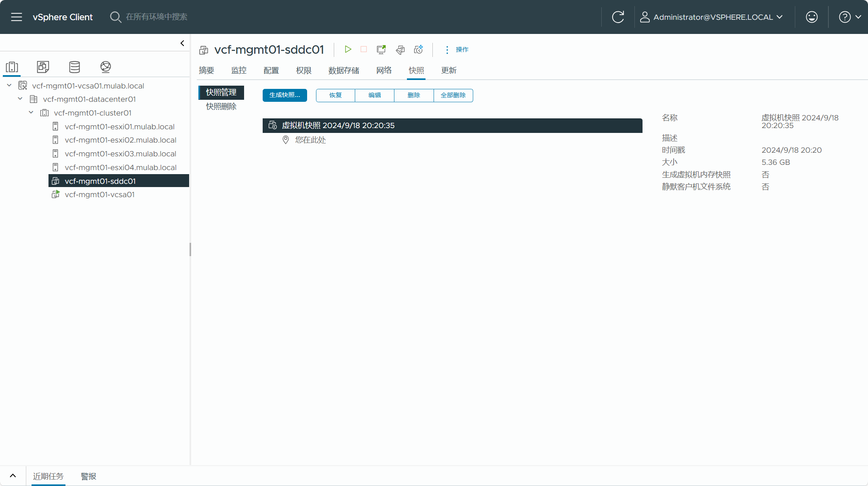Click the 全部删除 button
868x486 pixels.
(453, 95)
